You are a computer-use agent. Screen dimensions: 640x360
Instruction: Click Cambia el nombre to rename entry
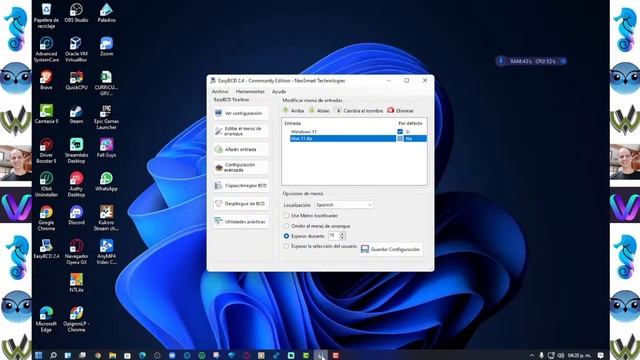point(359,111)
